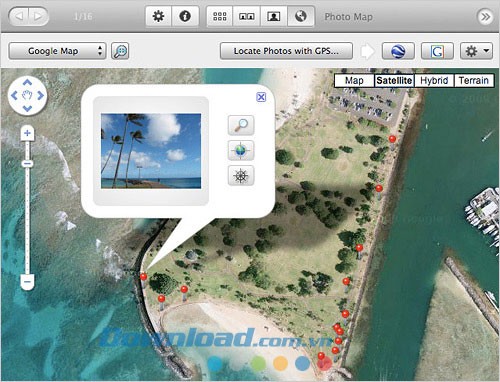The width and height of the screenshot is (500, 382).
Task: Pan map down arrow
Action: coord(27,109)
